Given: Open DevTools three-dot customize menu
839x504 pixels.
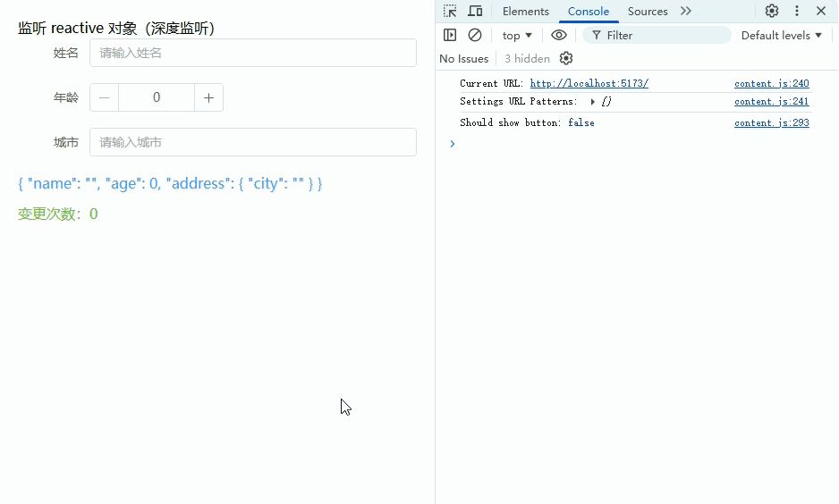Looking at the screenshot, I should pos(797,12).
